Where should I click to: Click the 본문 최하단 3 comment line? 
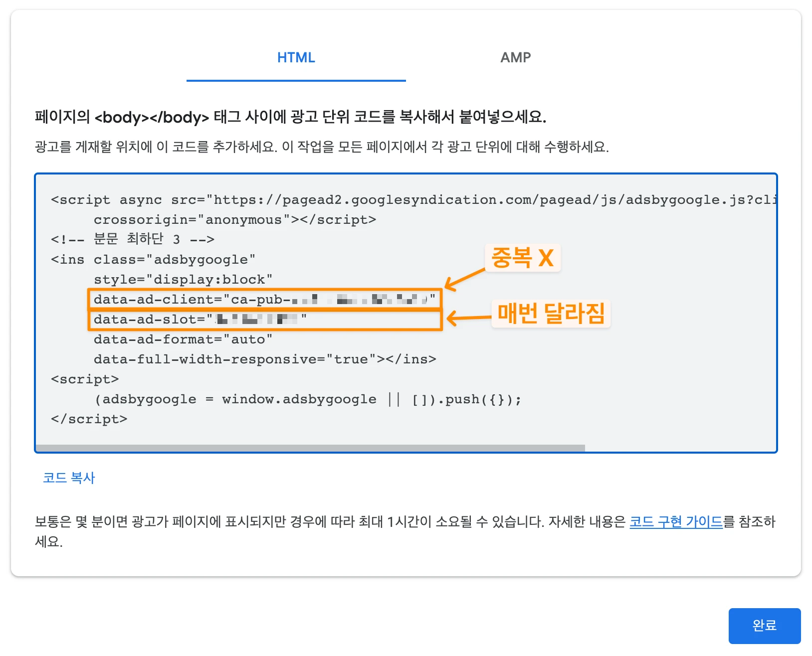(133, 239)
